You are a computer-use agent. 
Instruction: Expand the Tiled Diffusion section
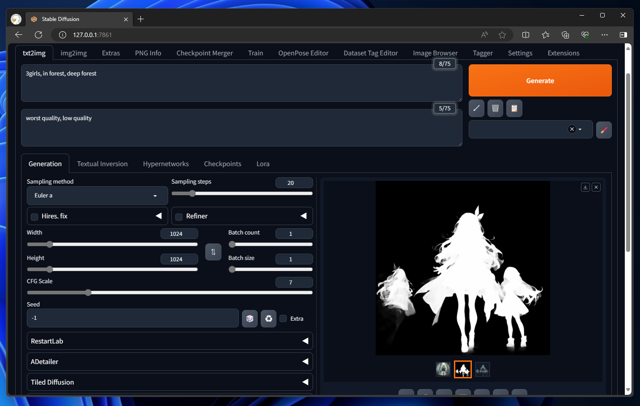pos(169,382)
